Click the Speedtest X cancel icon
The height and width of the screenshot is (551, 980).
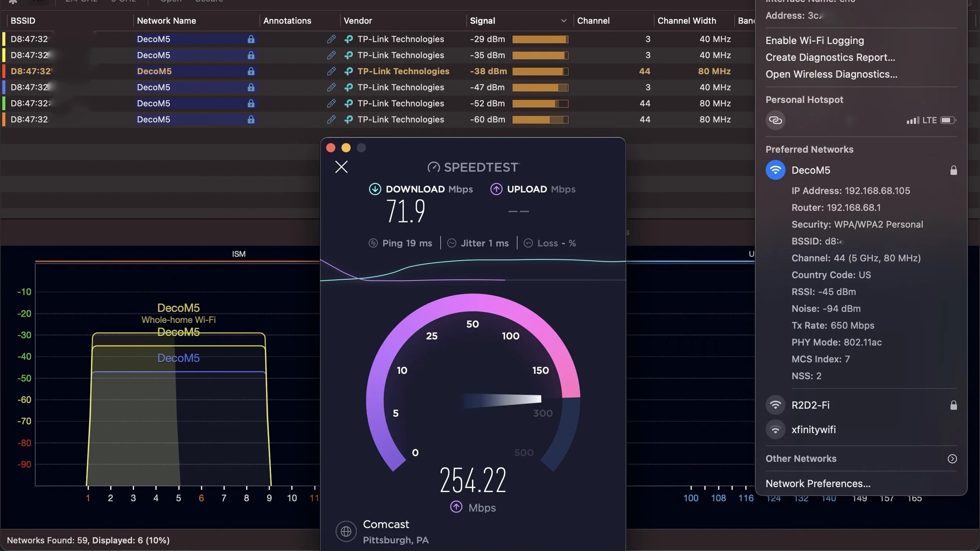(341, 167)
